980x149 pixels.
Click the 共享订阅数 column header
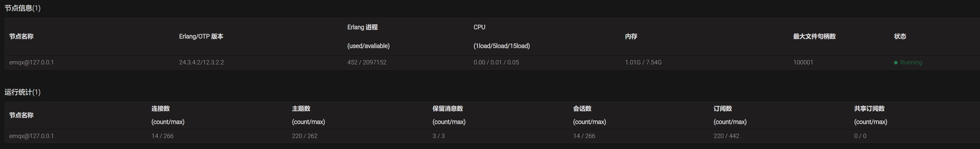tap(869, 109)
